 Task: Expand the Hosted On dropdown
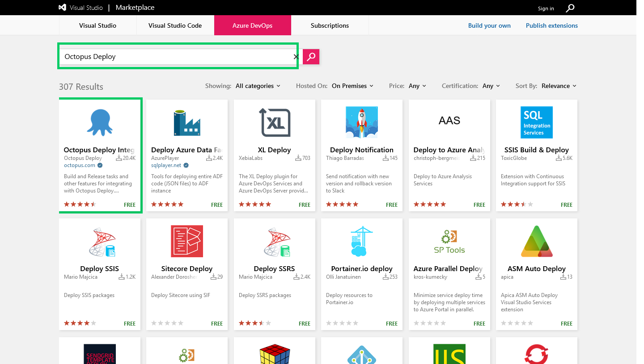tap(352, 86)
